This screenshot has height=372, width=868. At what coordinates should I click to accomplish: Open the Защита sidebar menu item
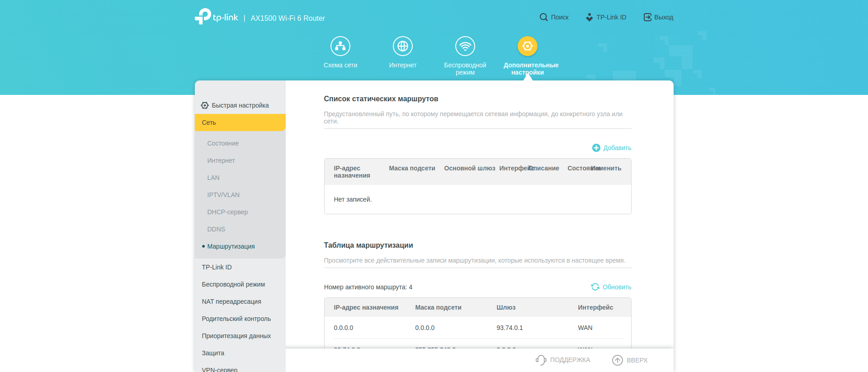[213, 353]
